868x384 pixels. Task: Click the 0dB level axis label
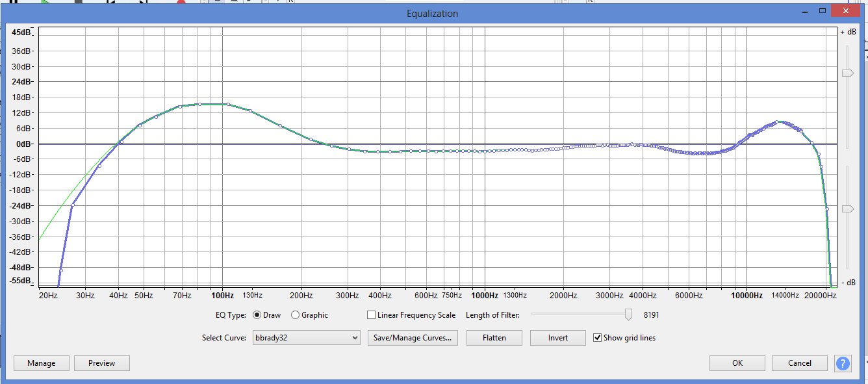click(x=23, y=144)
